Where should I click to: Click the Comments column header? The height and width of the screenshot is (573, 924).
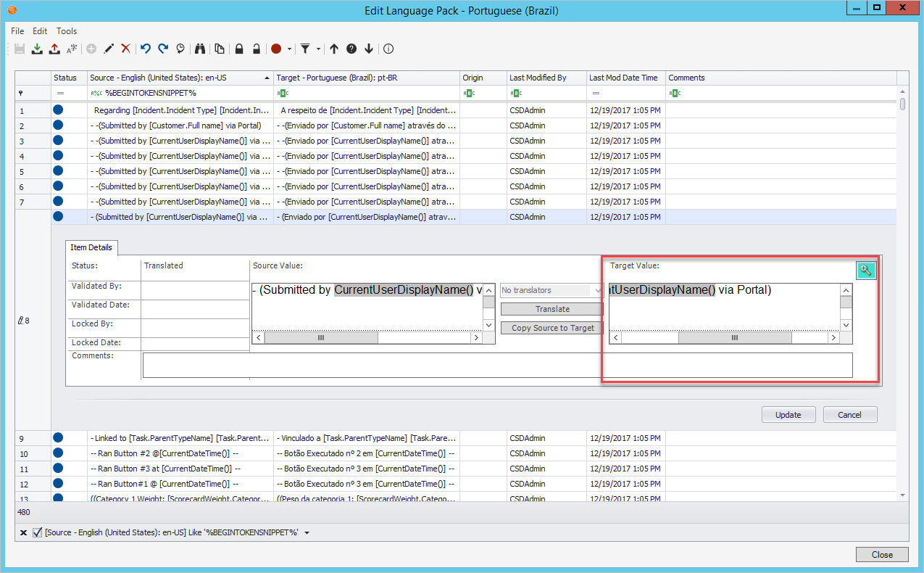(x=781, y=78)
